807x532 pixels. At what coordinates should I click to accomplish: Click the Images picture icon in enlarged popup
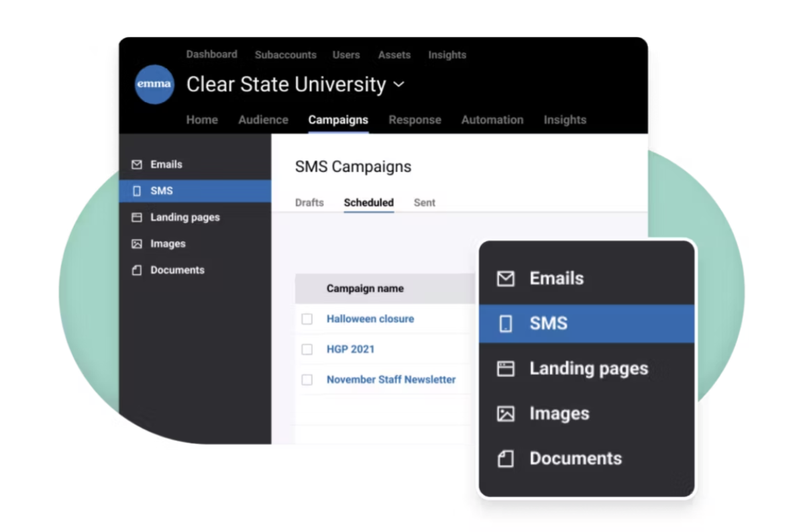pos(506,414)
